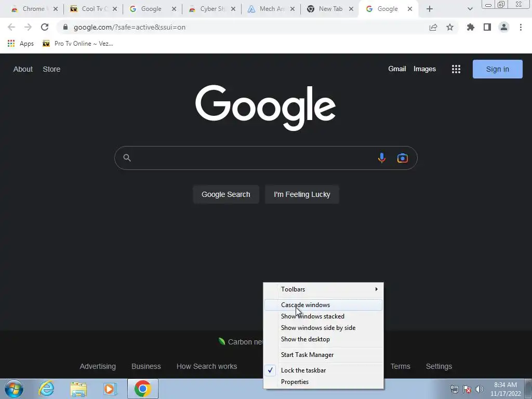Open Chrome's three-dot menu
532x399 pixels.
click(521, 27)
